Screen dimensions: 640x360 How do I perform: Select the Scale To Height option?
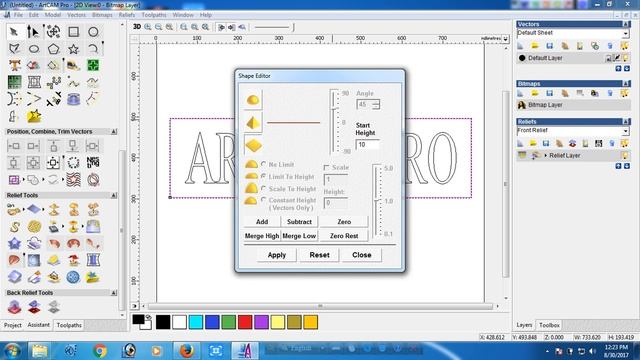click(x=264, y=189)
